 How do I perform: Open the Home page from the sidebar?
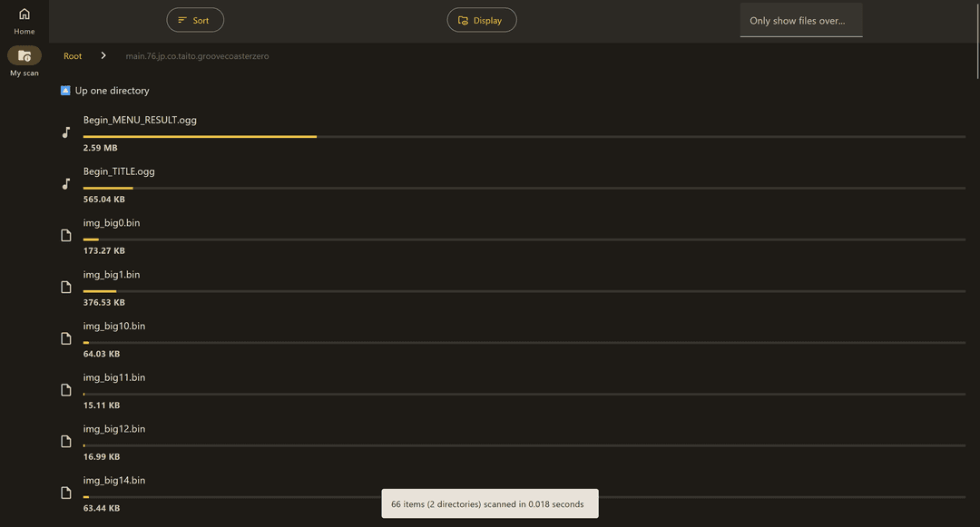pyautogui.click(x=24, y=18)
